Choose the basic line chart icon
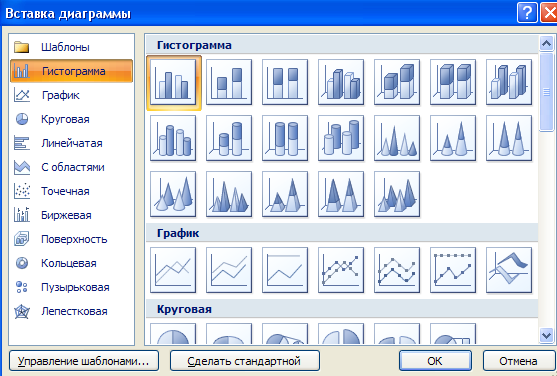The image size is (557, 376). pyautogui.click(x=173, y=270)
